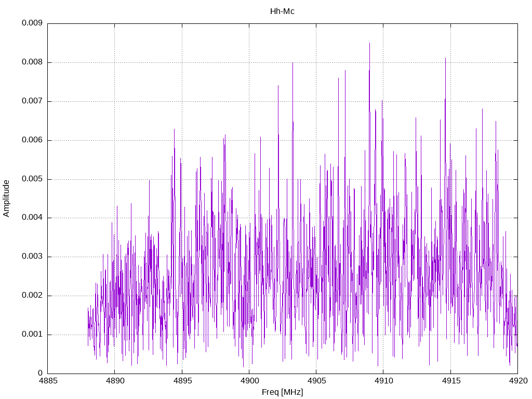Click the spectrum peak near 4914.6 MHz
The width and height of the screenshot is (532, 399).
pos(445,58)
